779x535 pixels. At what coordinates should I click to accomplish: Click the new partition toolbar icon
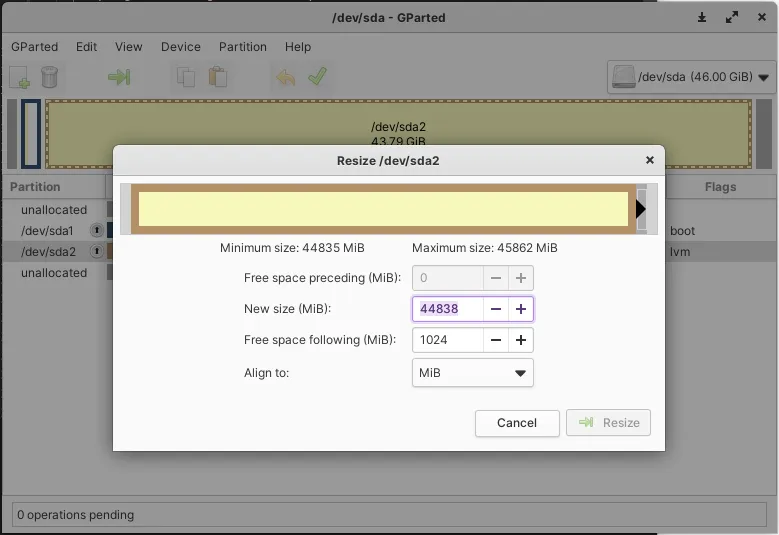point(20,77)
